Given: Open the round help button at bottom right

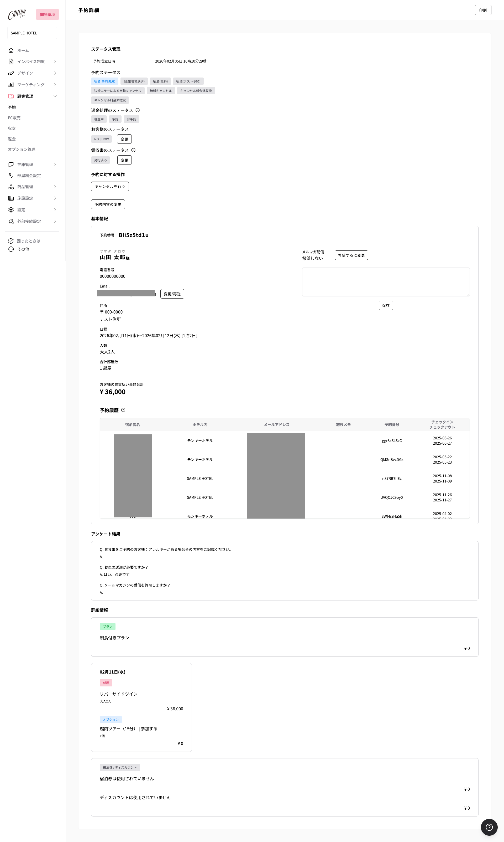Looking at the screenshot, I should (x=489, y=827).
